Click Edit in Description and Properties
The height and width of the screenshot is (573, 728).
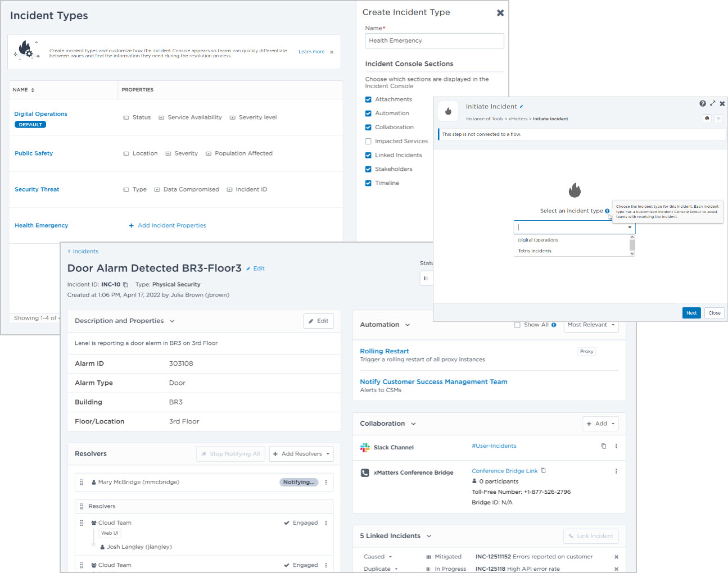coord(318,321)
